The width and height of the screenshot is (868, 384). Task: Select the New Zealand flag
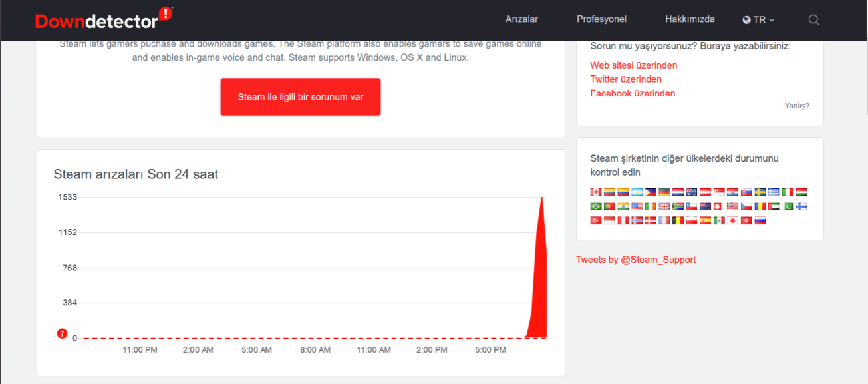click(x=706, y=206)
